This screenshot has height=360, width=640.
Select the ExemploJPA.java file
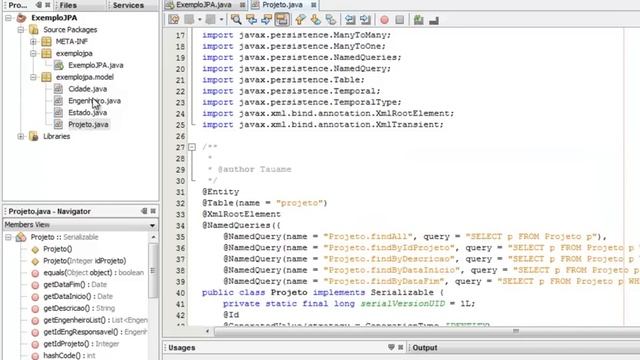[96, 65]
